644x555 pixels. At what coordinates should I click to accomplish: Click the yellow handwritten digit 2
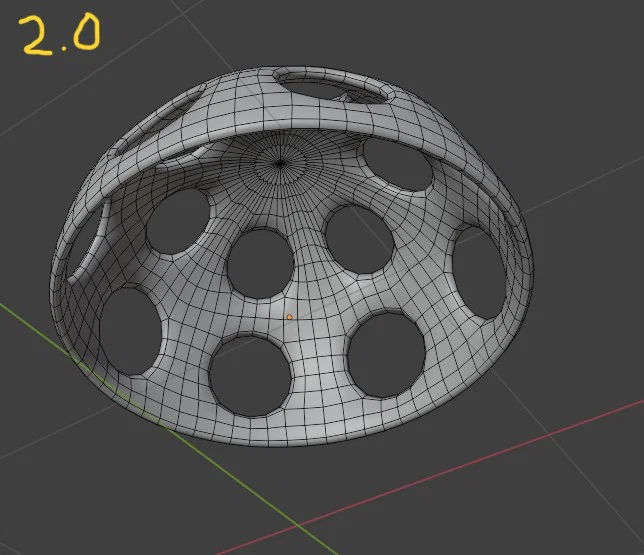click(x=38, y=36)
